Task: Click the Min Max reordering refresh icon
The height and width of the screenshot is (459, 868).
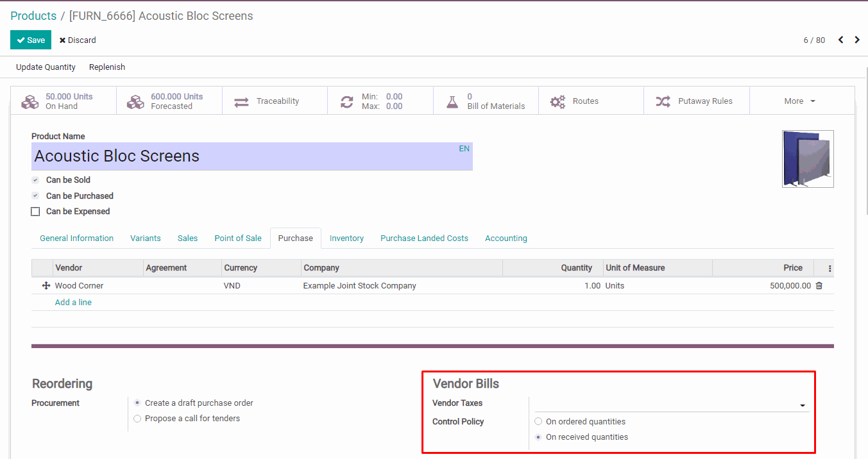Action: point(347,102)
